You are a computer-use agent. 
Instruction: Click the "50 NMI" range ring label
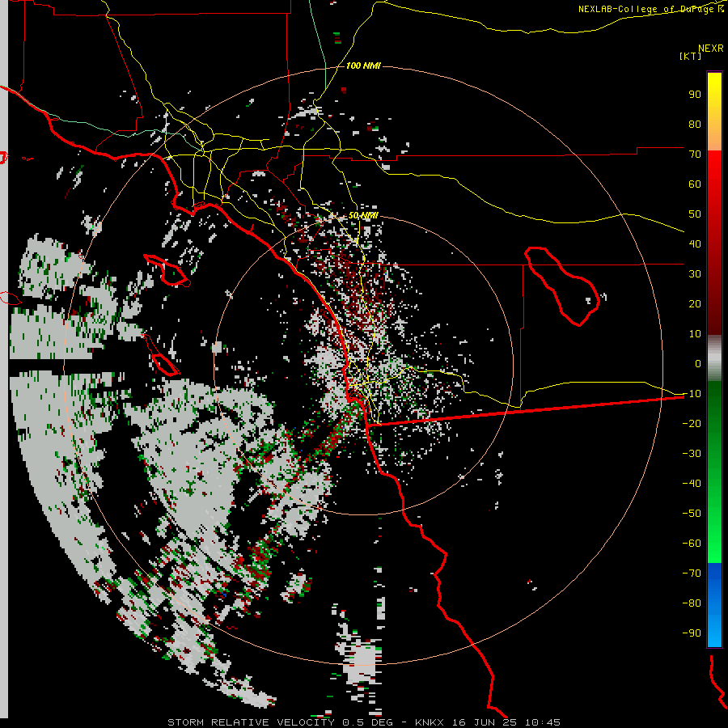pos(363,215)
